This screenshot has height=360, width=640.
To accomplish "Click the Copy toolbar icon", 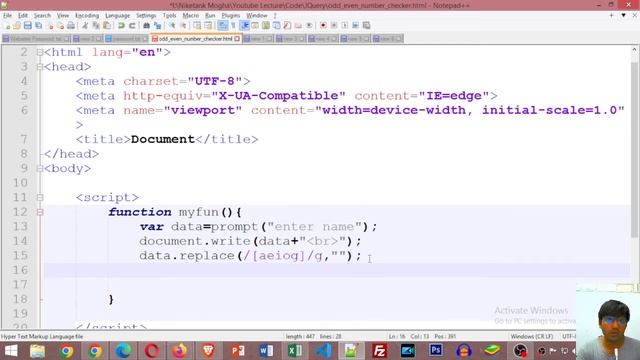I will click(96, 26).
